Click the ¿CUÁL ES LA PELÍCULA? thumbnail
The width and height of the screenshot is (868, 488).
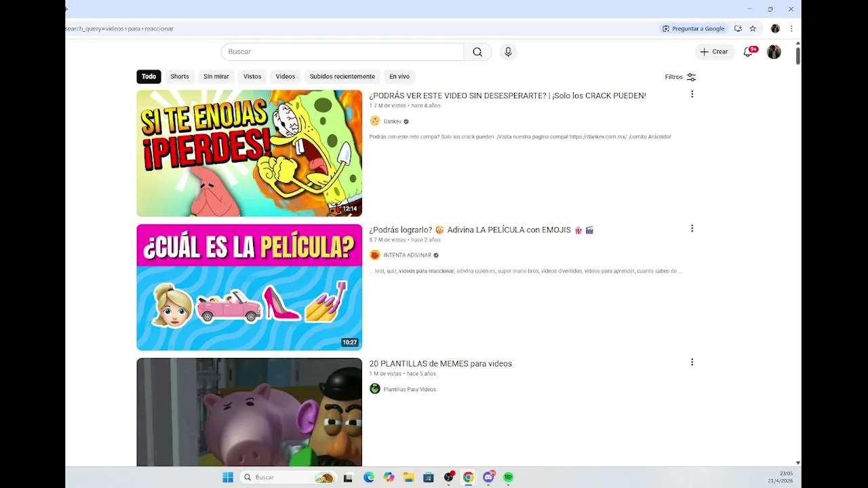click(x=250, y=287)
